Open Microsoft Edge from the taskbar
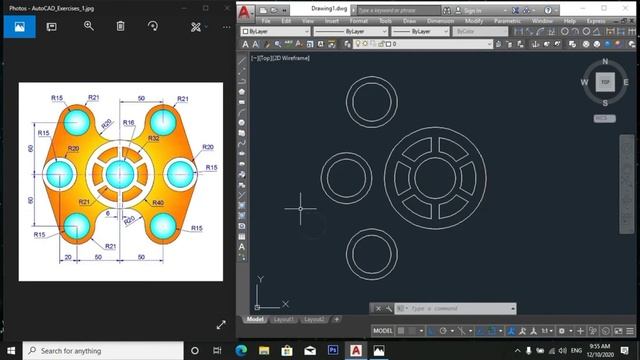This screenshot has height=360, width=640. (x=241, y=351)
